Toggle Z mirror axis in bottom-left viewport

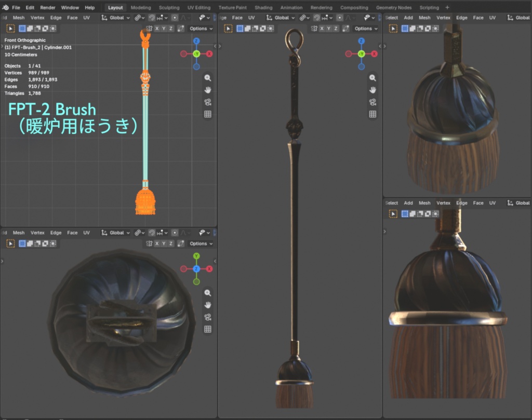click(170, 243)
